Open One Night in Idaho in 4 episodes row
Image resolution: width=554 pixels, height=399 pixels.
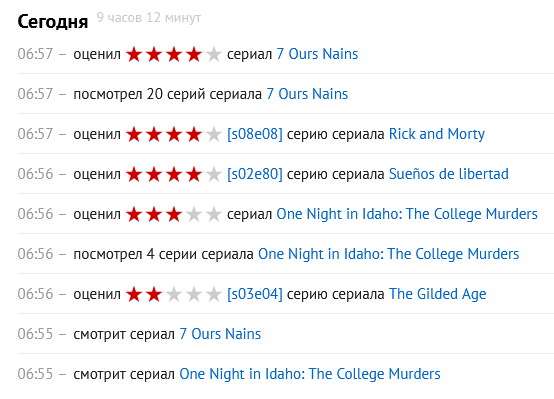[388, 254]
